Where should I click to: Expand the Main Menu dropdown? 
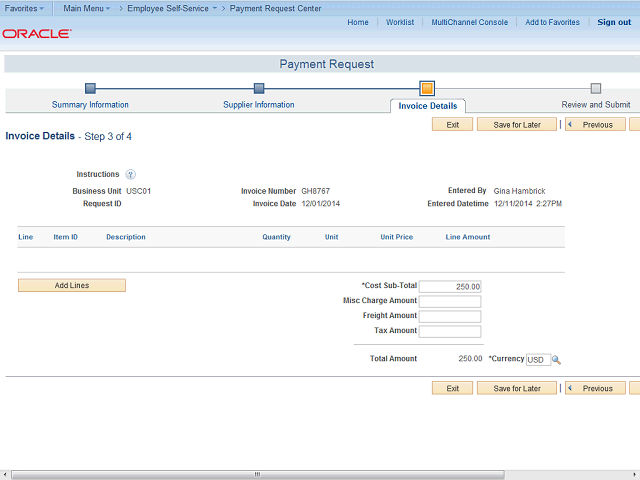[87, 8]
